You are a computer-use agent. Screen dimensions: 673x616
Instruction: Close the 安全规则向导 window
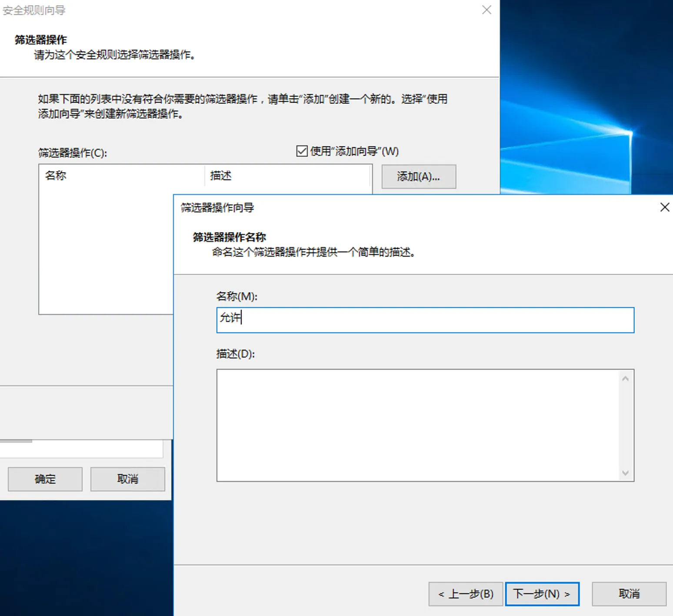(x=486, y=10)
